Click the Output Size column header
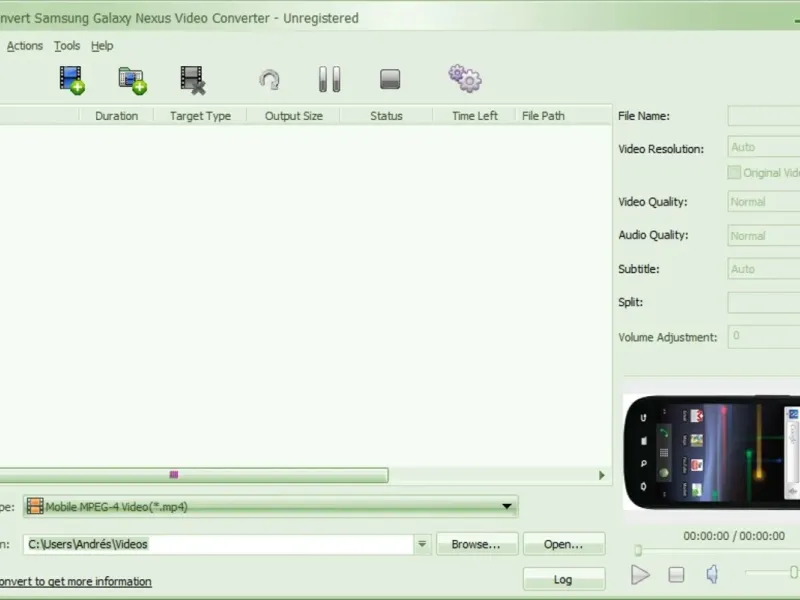800x600 pixels. [x=293, y=116]
